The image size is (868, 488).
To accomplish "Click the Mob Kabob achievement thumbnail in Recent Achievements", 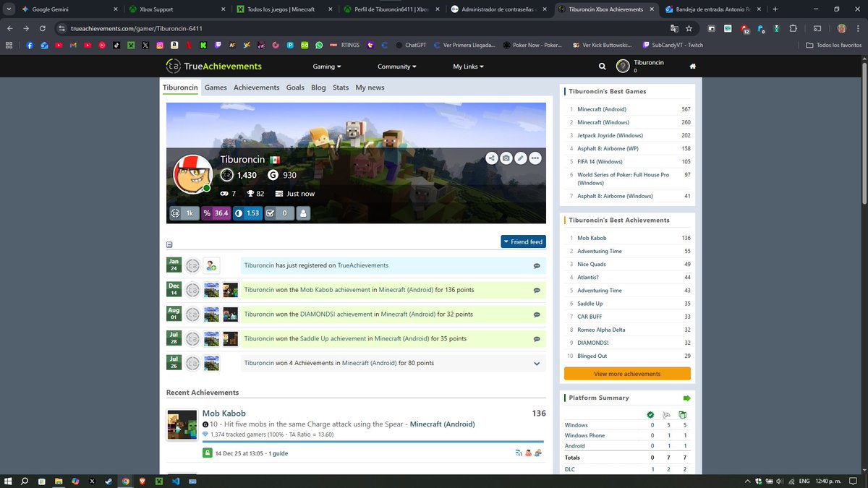I will tap(182, 425).
